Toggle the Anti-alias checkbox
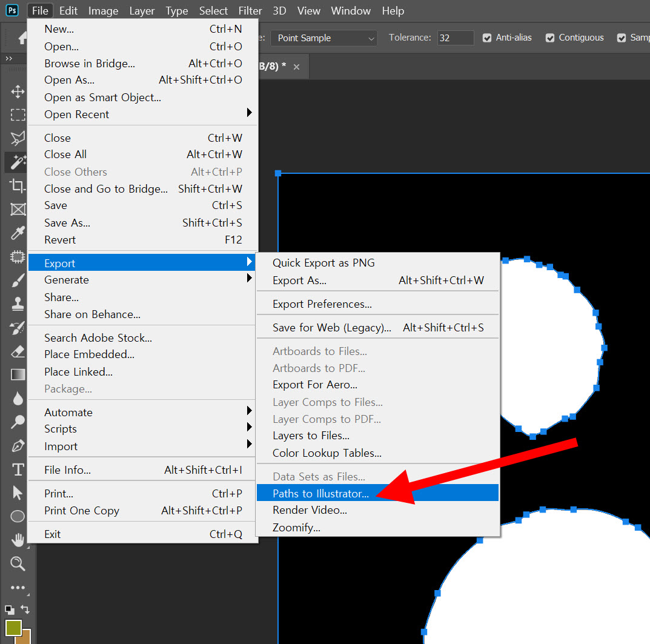650x644 pixels. 487,38
